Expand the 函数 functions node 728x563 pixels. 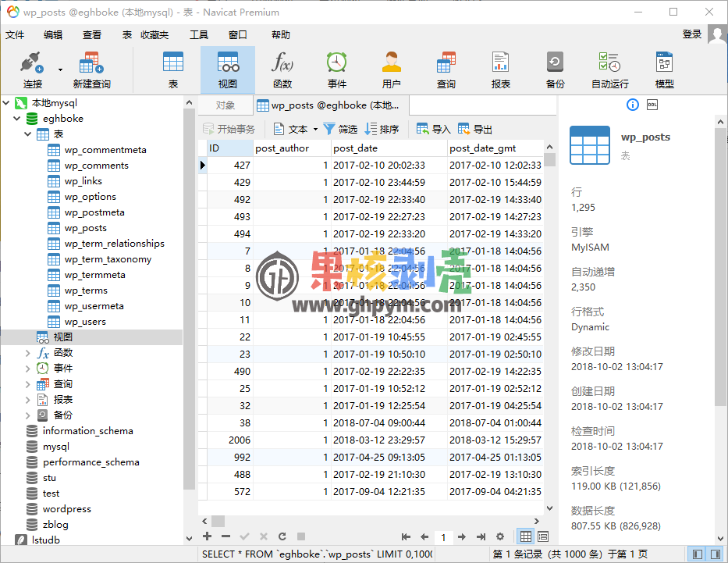28,353
